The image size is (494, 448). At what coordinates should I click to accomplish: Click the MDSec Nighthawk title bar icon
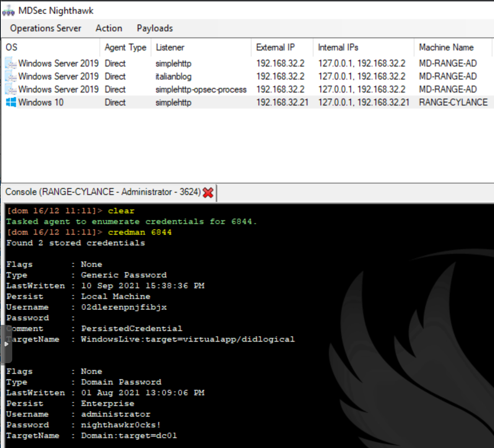pyautogui.click(x=8, y=11)
